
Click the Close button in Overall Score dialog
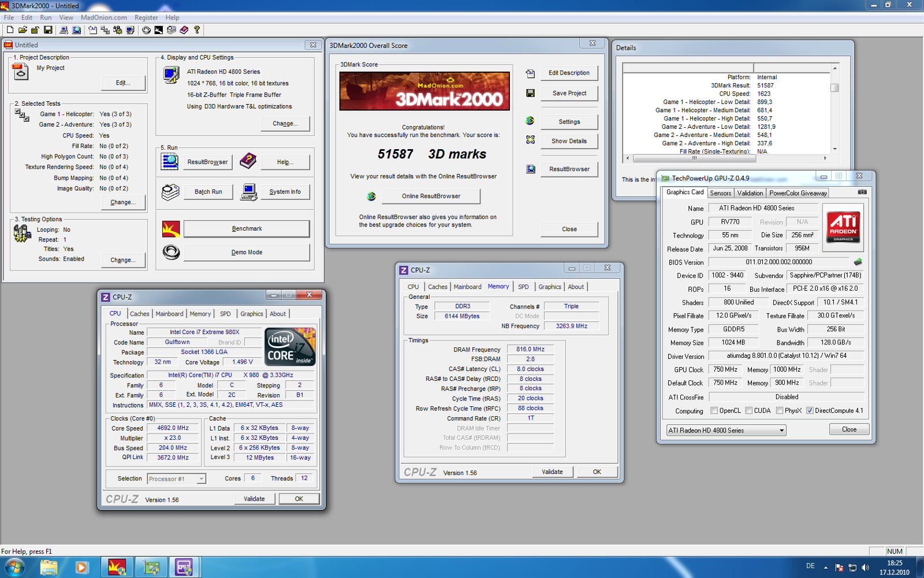pyautogui.click(x=569, y=229)
